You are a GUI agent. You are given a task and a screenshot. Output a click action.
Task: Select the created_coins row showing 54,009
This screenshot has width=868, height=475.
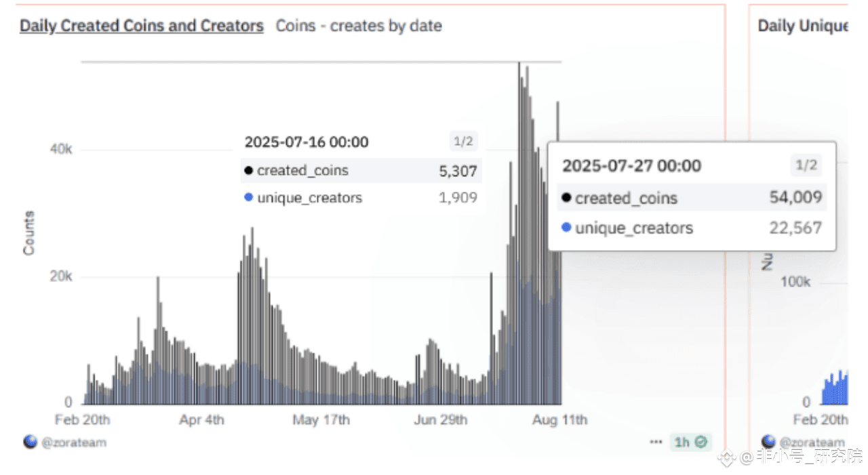691,198
